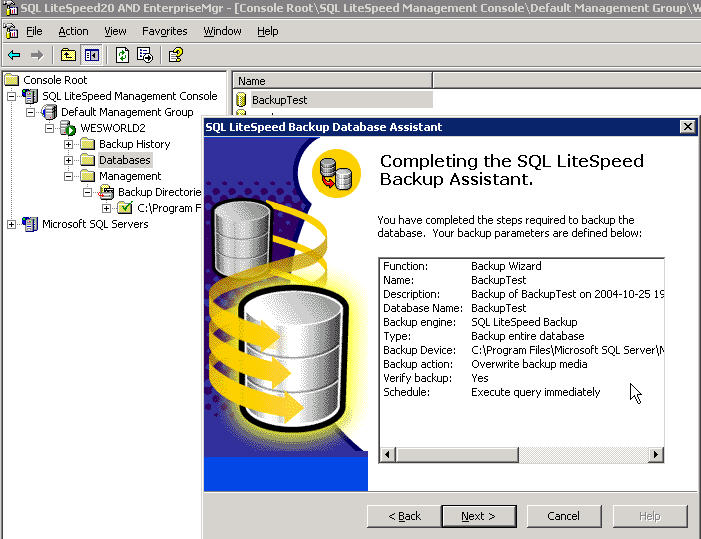Toggle the Show/Hide Console Tree icon
Screen dimensions: 701x539
click(x=91, y=55)
